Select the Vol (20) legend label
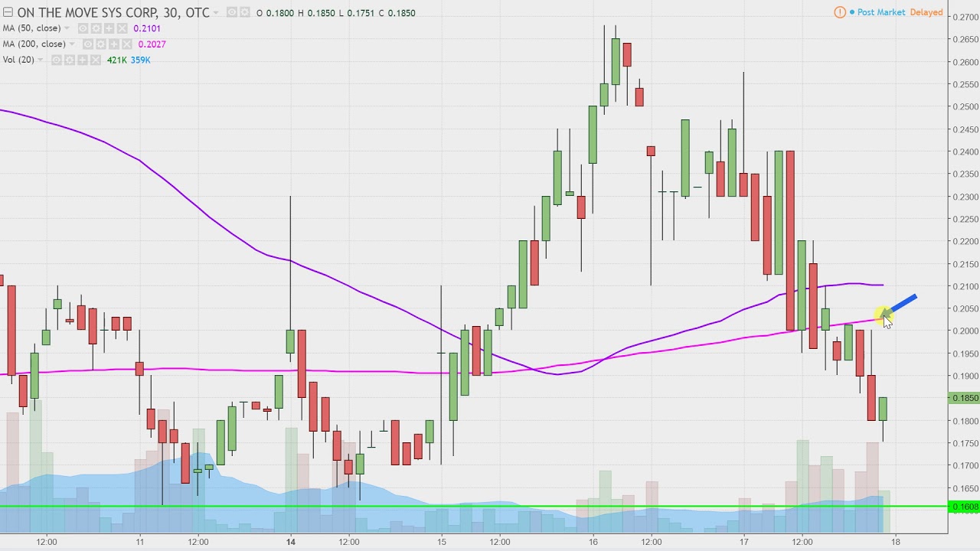The width and height of the screenshot is (980, 551). tap(18, 60)
